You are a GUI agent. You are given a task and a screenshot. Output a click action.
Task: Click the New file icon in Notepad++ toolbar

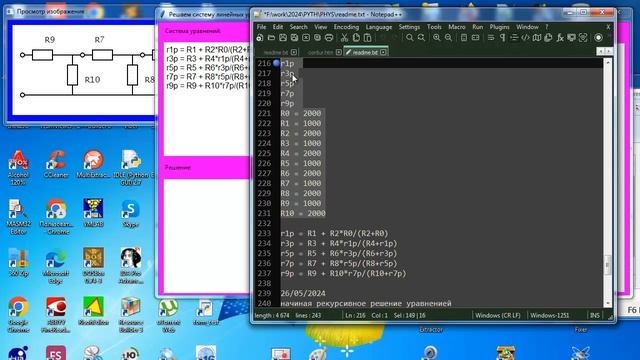click(x=260, y=38)
